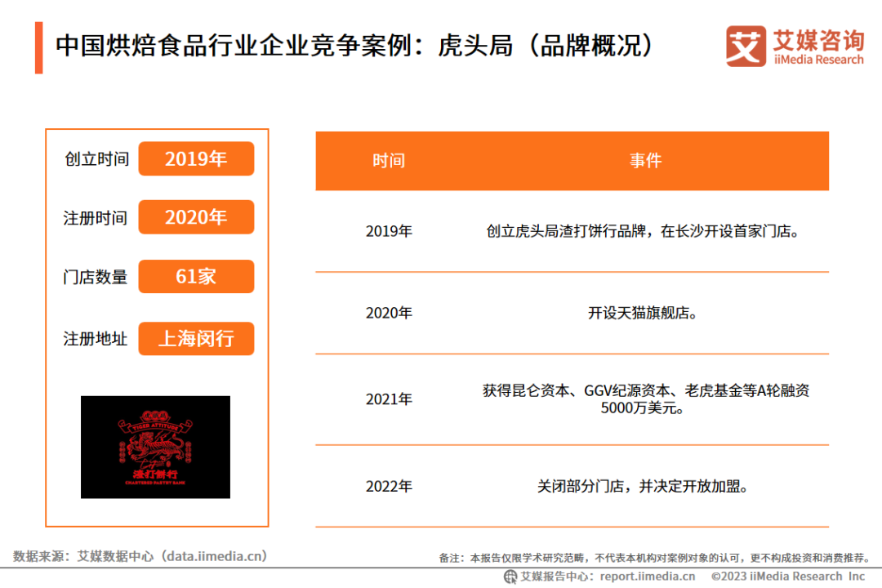Click the 时间 table header
882x588 pixels.
click(389, 161)
